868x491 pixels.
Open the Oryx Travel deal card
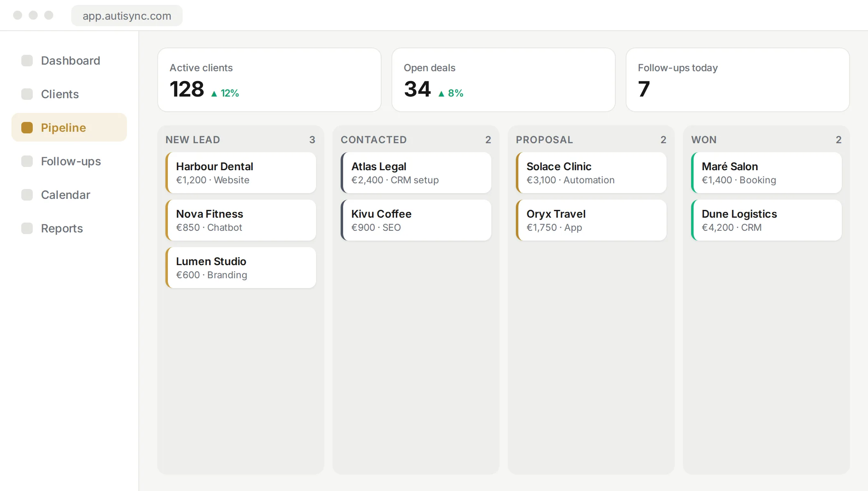591,220
